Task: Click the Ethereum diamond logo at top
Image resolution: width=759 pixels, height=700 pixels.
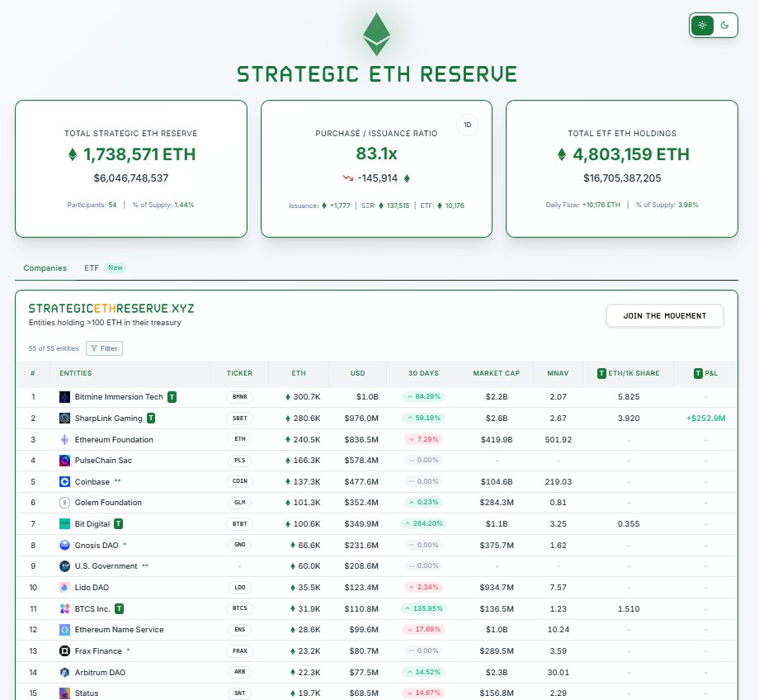Action: click(376, 34)
